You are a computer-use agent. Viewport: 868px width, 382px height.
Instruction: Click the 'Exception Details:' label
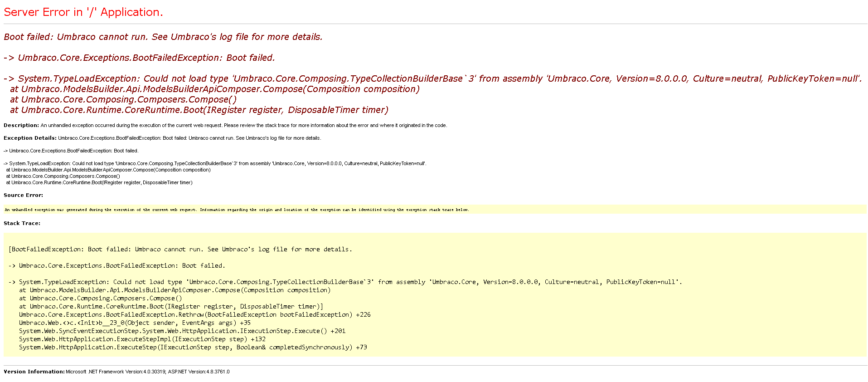tap(30, 138)
